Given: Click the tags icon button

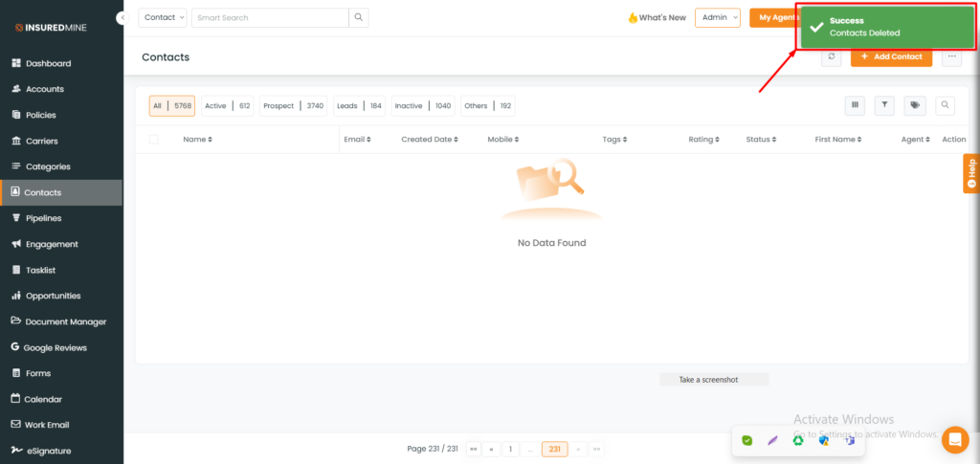Looking at the screenshot, I should pyautogui.click(x=915, y=105).
